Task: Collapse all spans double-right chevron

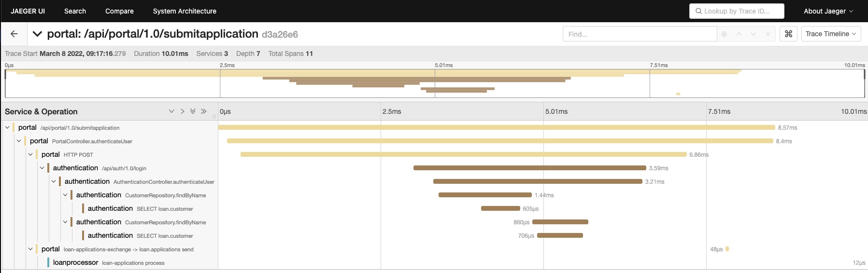Action: (x=203, y=111)
